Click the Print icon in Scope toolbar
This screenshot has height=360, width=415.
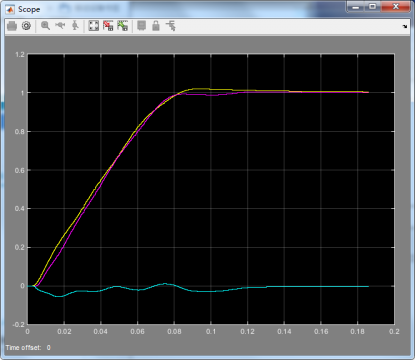(12, 26)
